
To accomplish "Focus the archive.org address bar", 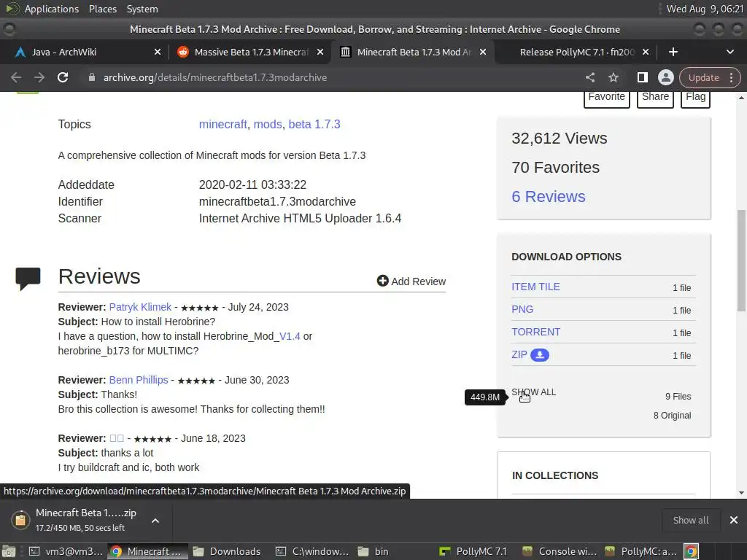I will pyautogui.click(x=333, y=77).
